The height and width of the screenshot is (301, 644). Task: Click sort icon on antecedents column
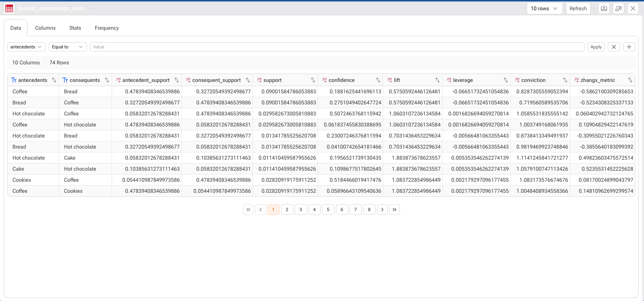(54, 80)
